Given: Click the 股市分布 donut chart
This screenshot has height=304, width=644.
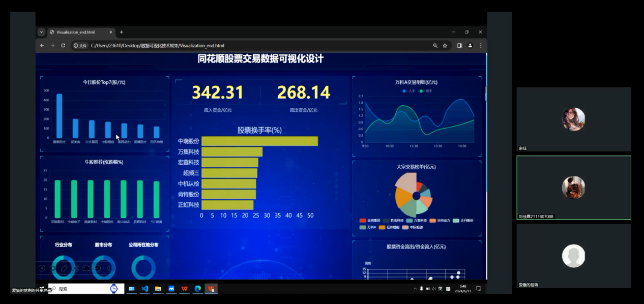Looking at the screenshot, I should tap(104, 267).
